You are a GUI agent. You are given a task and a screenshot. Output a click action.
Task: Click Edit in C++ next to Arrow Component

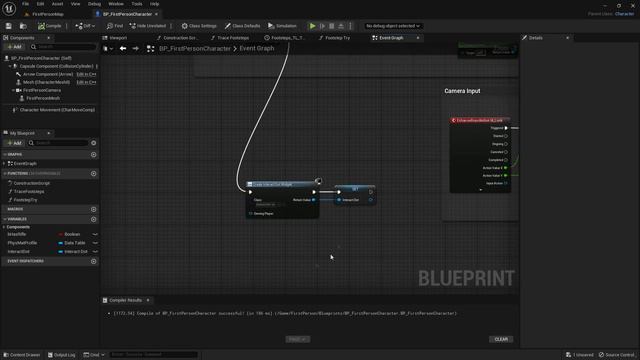tap(86, 74)
